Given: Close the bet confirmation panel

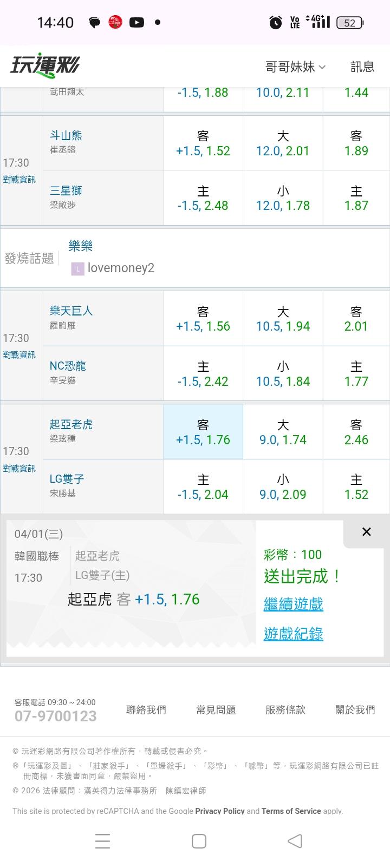Looking at the screenshot, I should 367,532.
